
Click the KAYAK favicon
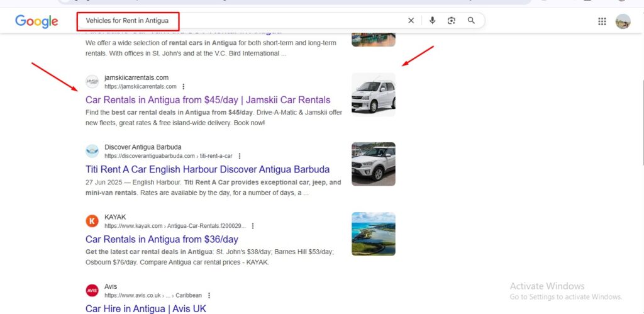(92, 221)
